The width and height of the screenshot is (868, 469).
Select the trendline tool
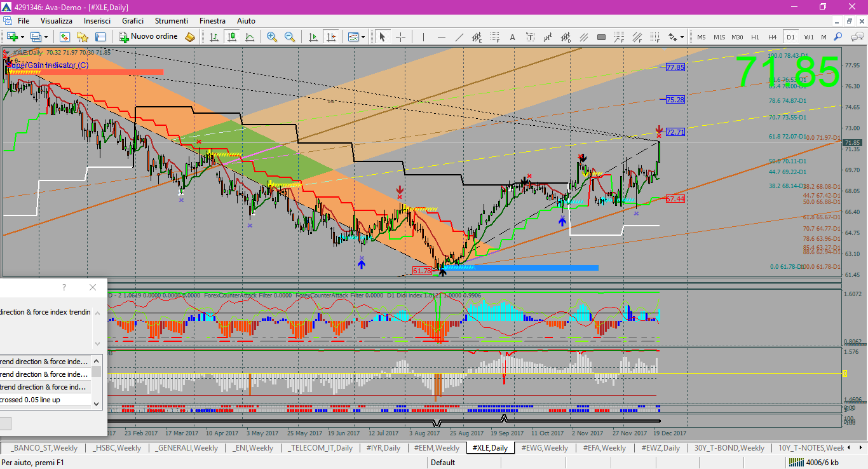pos(459,37)
